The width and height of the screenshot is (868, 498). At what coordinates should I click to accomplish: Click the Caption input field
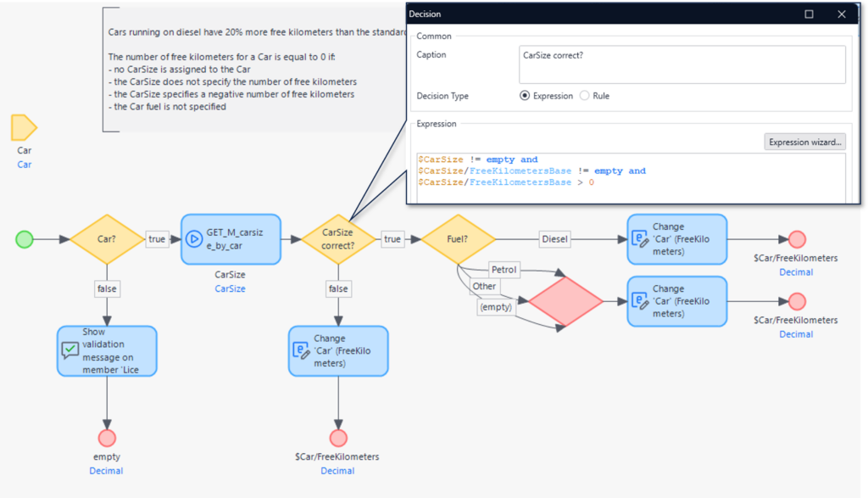pyautogui.click(x=682, y=64)
